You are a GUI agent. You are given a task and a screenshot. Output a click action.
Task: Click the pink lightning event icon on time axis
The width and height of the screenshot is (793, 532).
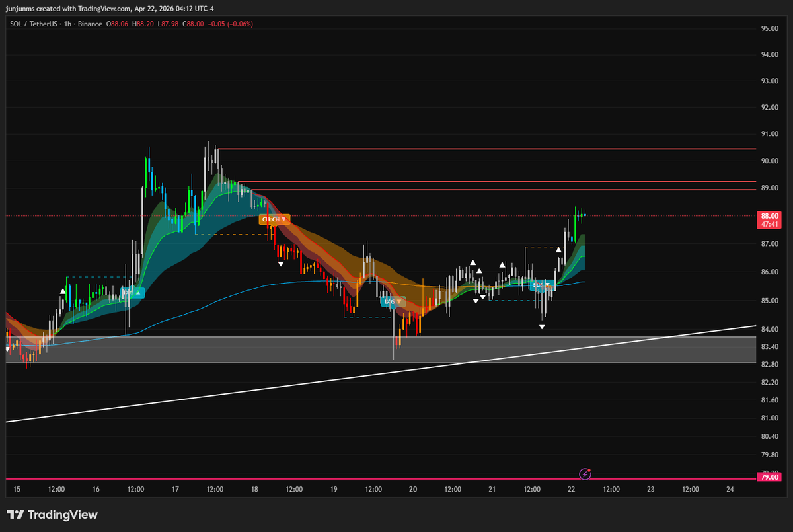click(585, 473)
